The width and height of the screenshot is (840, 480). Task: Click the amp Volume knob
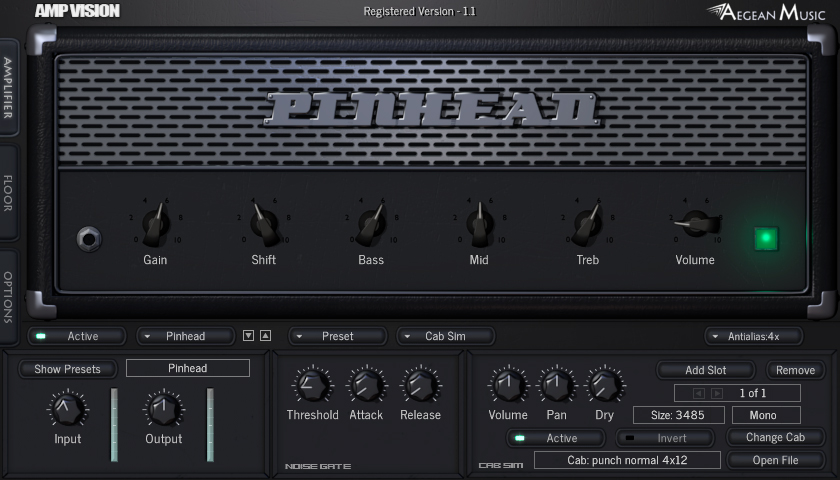point(696,223)
